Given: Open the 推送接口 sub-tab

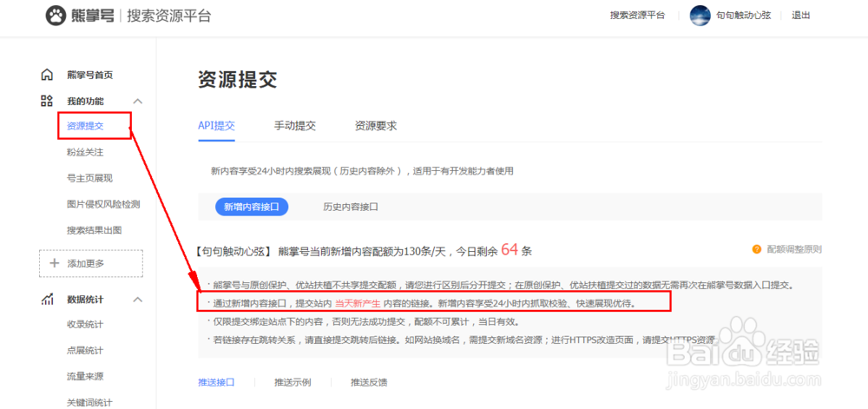Looking at the screenshot, I should (216, 382).
